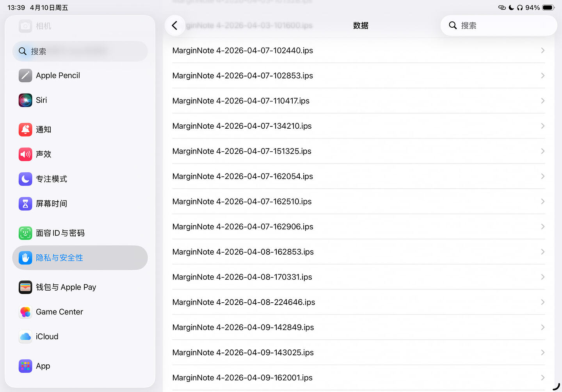
Task: Tap the headphones icon in status bar
Action: click(520, 7)
